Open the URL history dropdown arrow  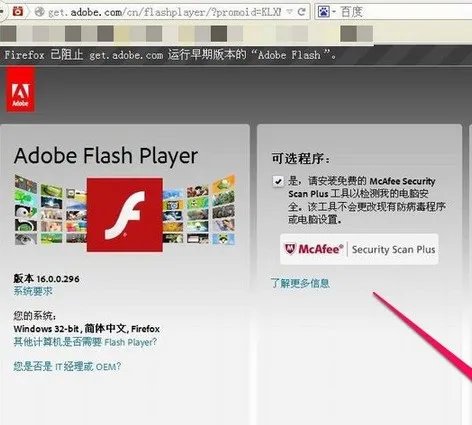coord(289,12)
